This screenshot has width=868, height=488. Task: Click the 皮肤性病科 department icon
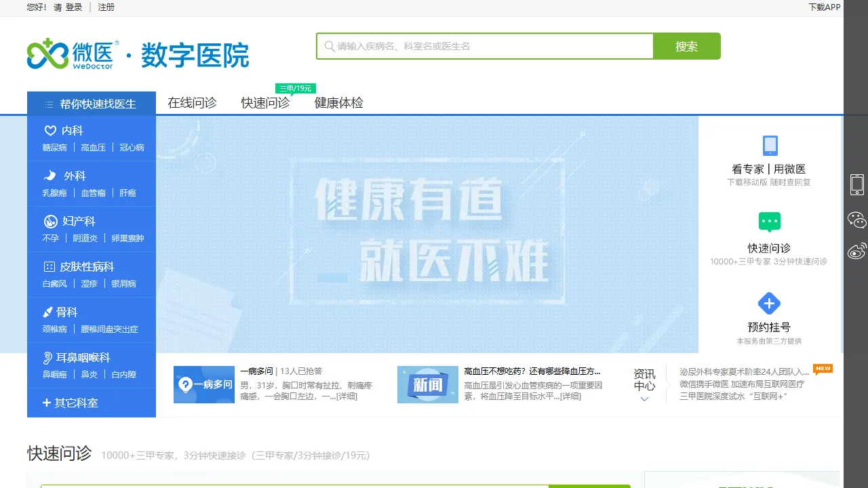(x=51, y=266)
